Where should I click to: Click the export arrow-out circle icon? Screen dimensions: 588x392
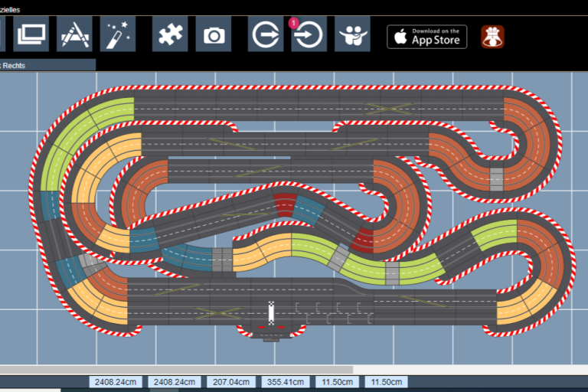[266, 34]
